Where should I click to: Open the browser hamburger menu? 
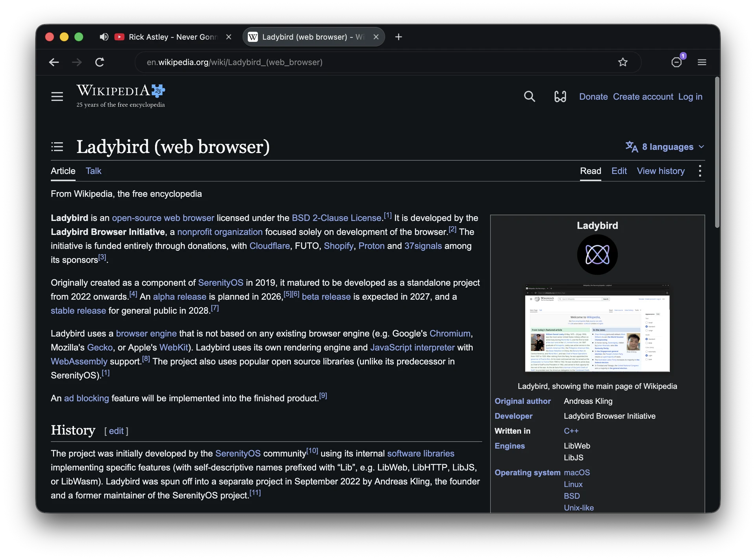[x=702, y=62]
